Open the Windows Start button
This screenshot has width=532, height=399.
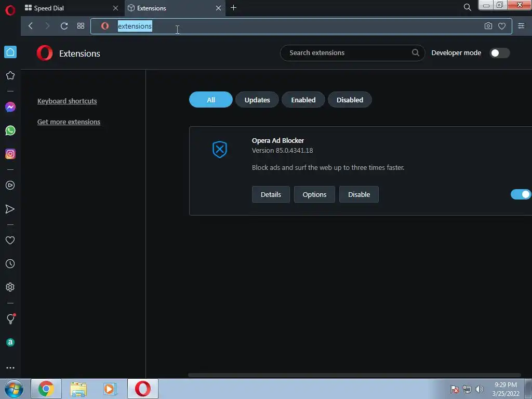click(14, 389)
